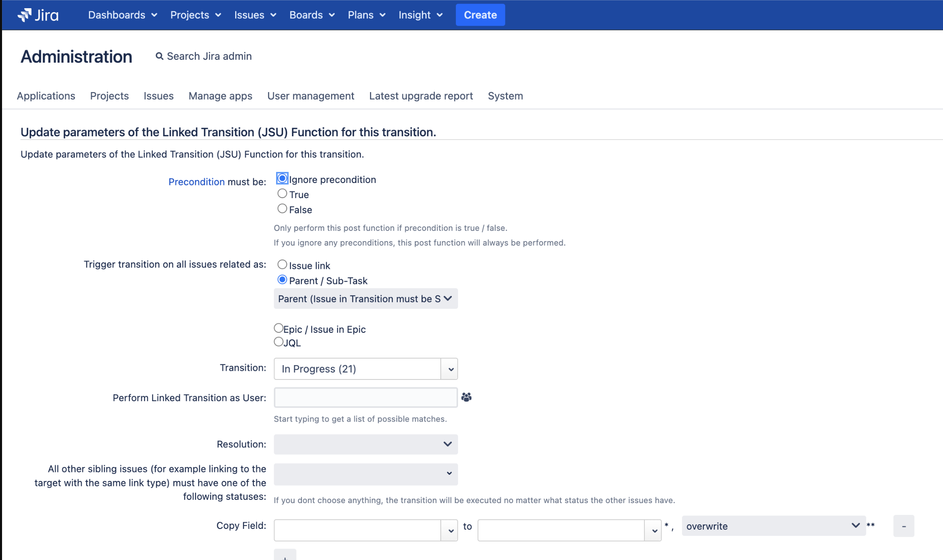Open the Parent issue in transition dropdown
The width and height of the screenshot is (943, 560).
(365, 299)
